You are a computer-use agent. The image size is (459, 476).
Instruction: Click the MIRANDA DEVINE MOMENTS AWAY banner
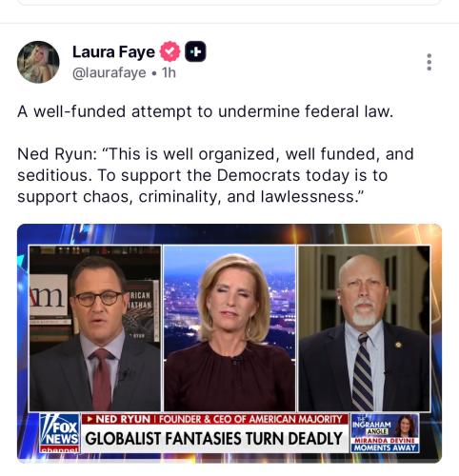[x=385, y=445]
